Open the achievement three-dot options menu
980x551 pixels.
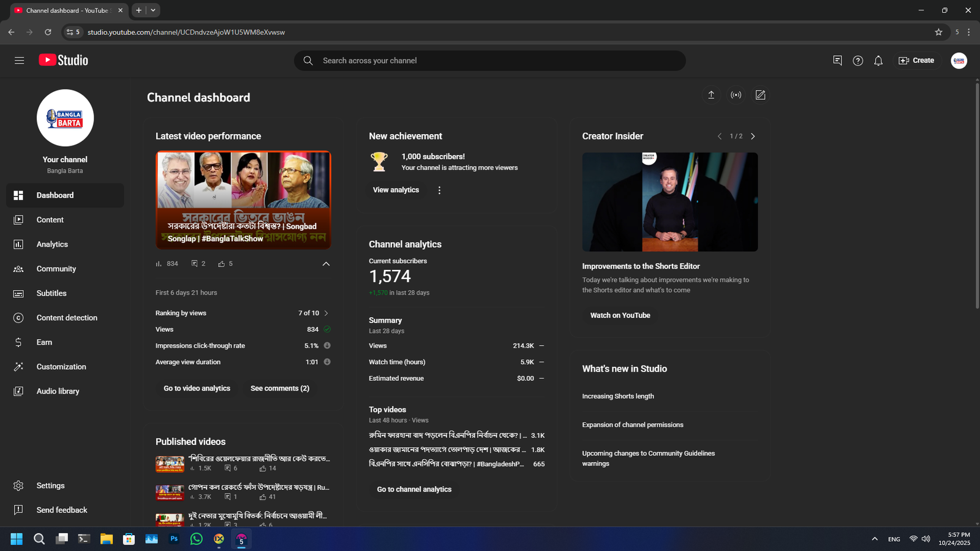tap(439, 190)
